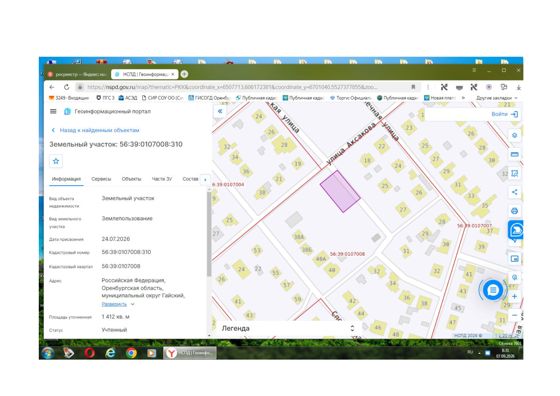Expand the address with Развернуть link
Image resolution: width=560 pixels, height=396 pixels.
[x=114, y=304]
